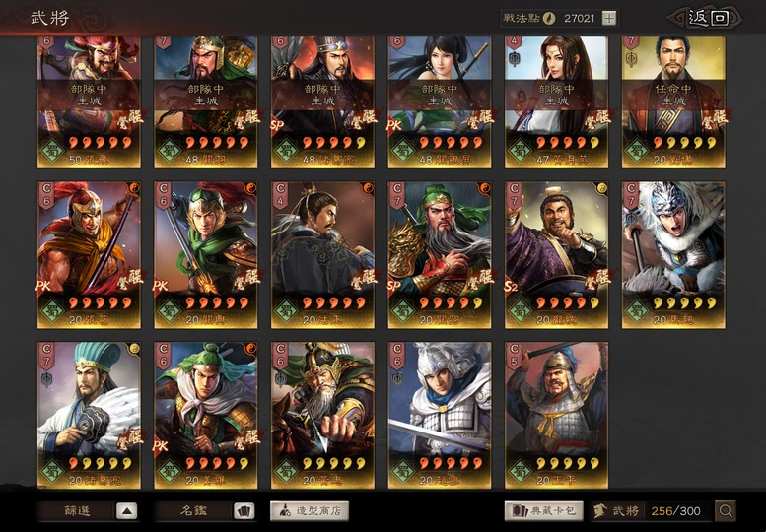This screenshot has height=532, width=766.
Task: Click the 蜀 faction badge on 馬超's card
Action: click(637, 311)
